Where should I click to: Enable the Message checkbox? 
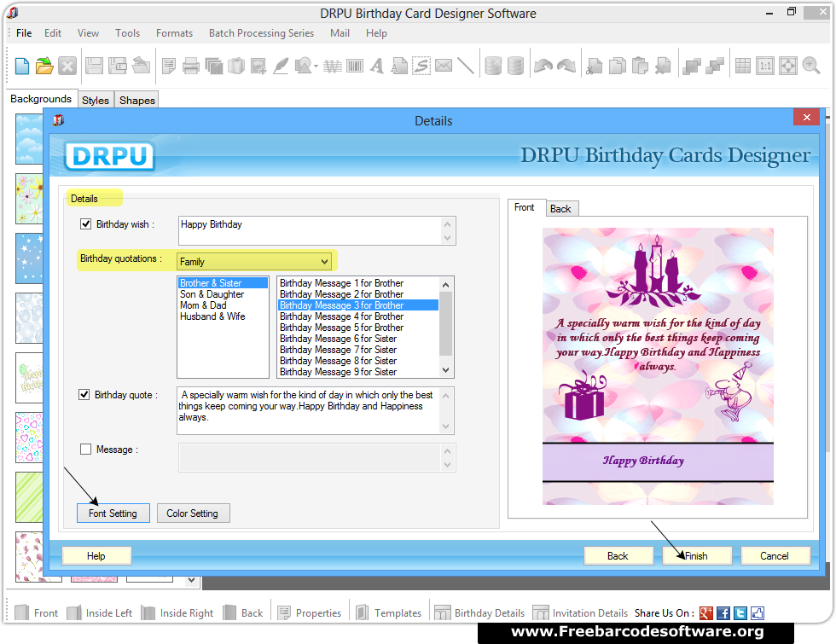[x=85, y=449]
